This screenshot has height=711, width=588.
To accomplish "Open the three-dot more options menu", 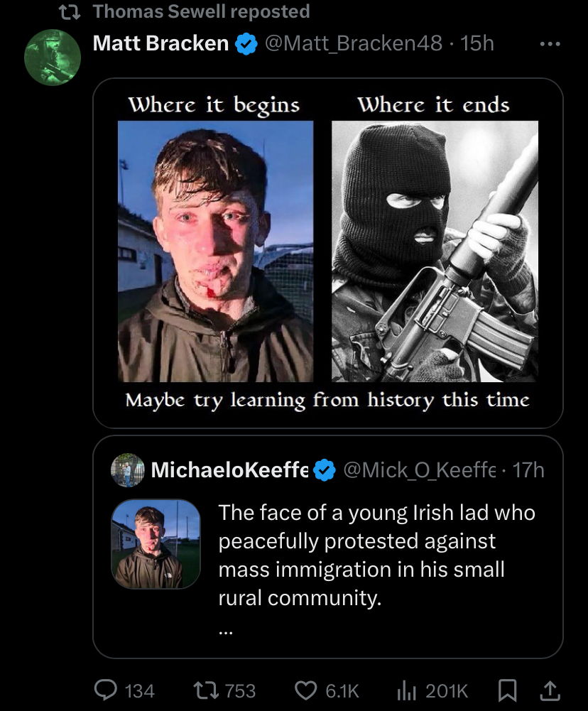I will tap(550, 44).
